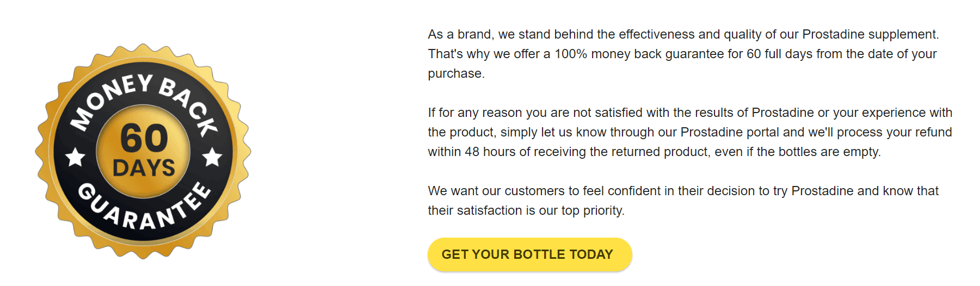The height and width of the screenshot is (286, 980).
Task: Click the word "purchase." ending first paragraph
Action: [x=456, y=73]
